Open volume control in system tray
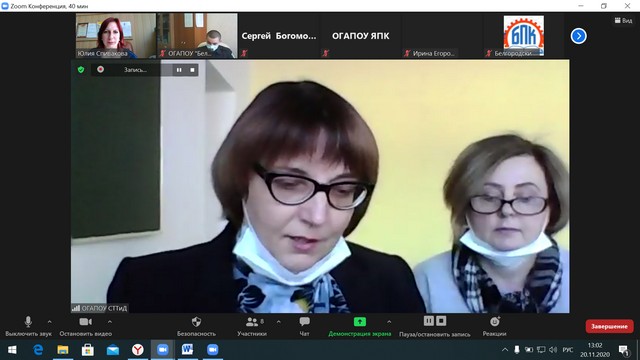The height and width of the screenshot is (360, 640). [553, 350]
